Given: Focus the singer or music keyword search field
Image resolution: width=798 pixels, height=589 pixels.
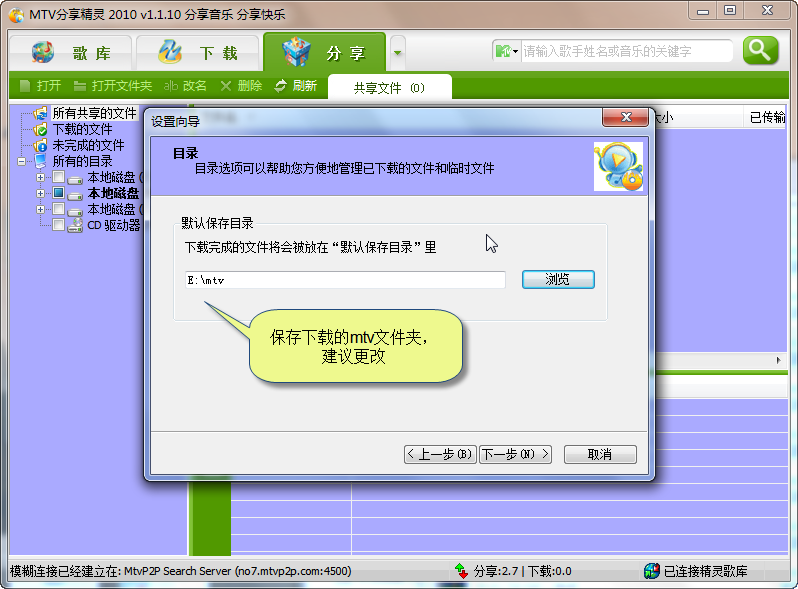Looking at the screenshot, I should coord(626,51).
